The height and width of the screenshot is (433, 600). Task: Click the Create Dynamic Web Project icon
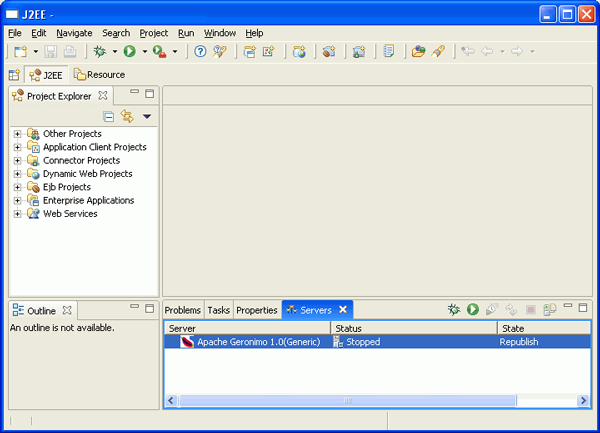coord(299,51)
